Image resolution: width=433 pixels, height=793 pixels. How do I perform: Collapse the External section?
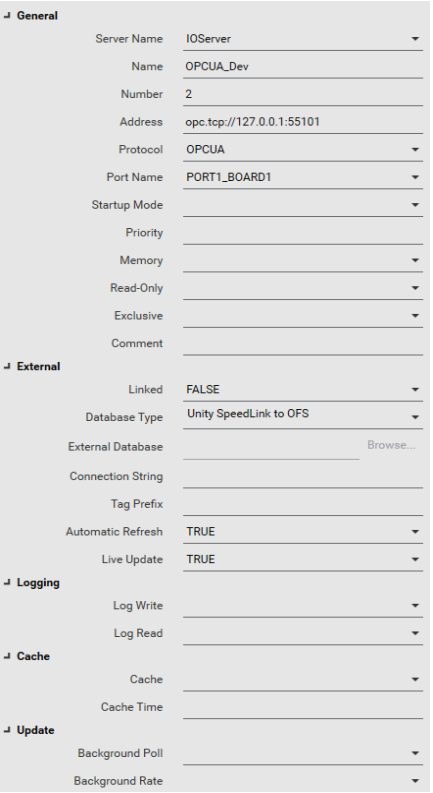click(7, 367)
